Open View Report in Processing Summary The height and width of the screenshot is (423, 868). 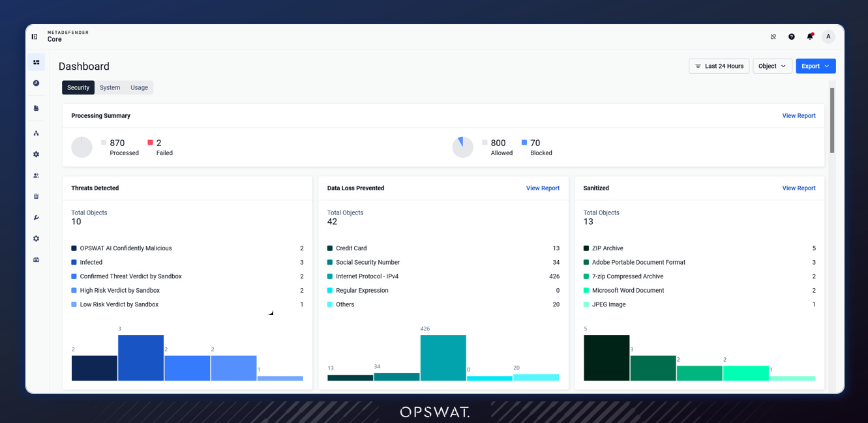coord(799,115)
